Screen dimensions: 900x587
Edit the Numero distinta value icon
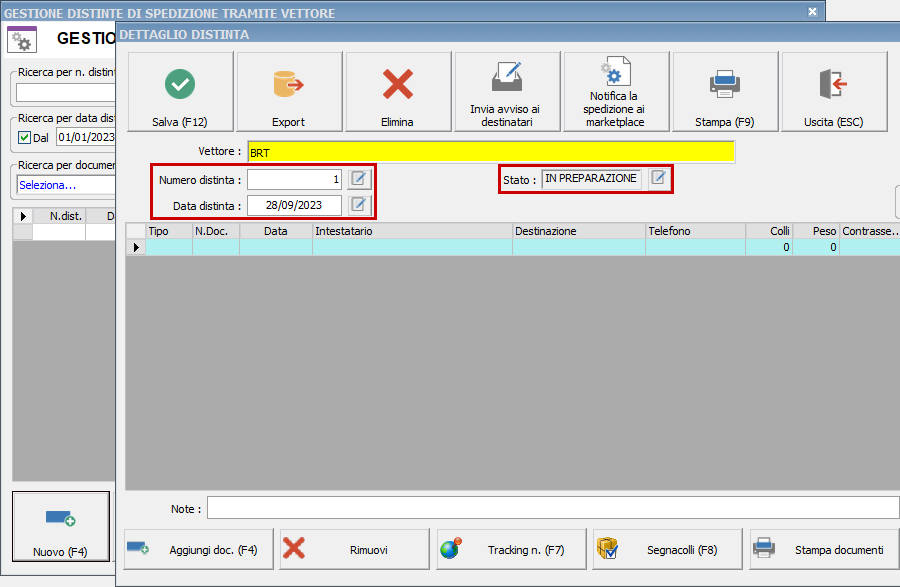click(x=359, y=179)
